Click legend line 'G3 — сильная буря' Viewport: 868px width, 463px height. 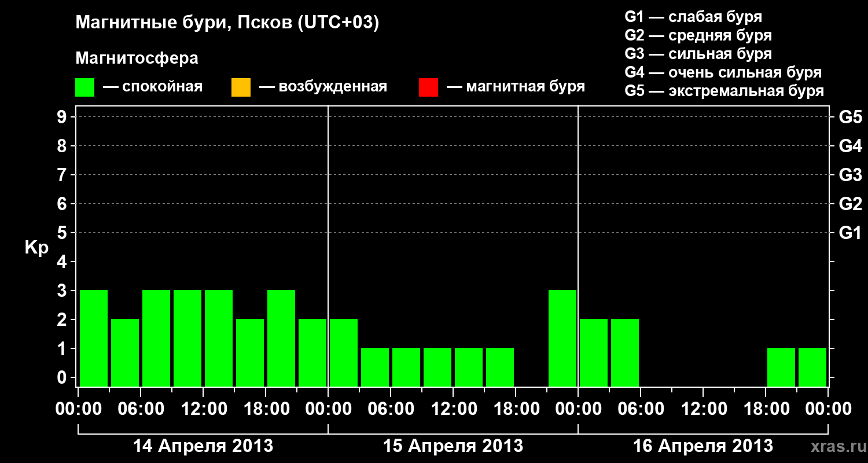tap(698, 54)
